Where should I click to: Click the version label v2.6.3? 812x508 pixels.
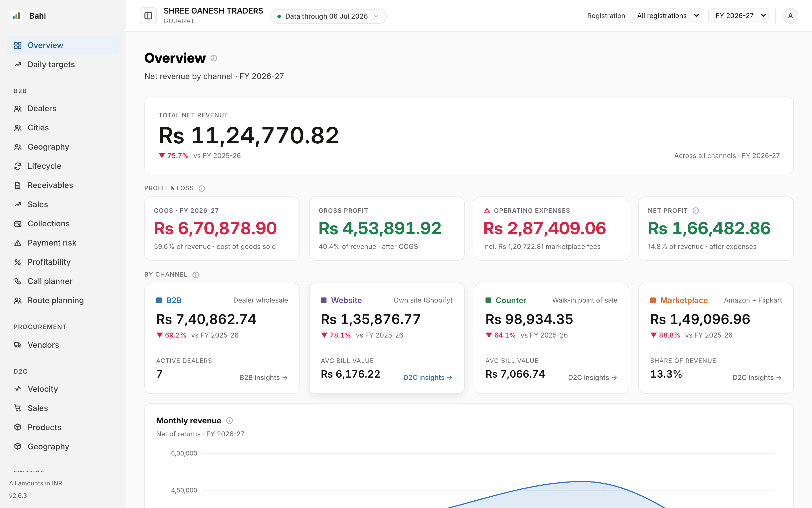tap(18, 496)
